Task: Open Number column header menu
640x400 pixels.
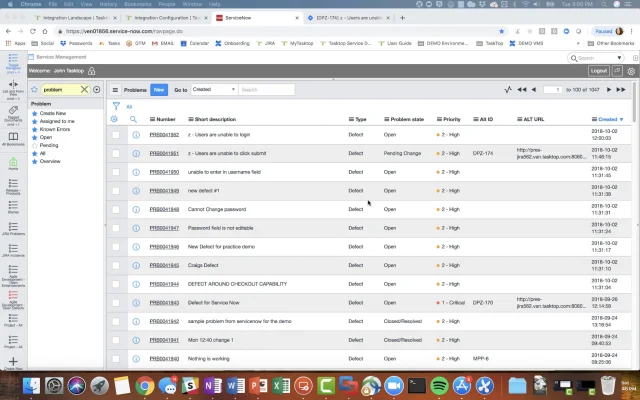Action: pos(152,119)
